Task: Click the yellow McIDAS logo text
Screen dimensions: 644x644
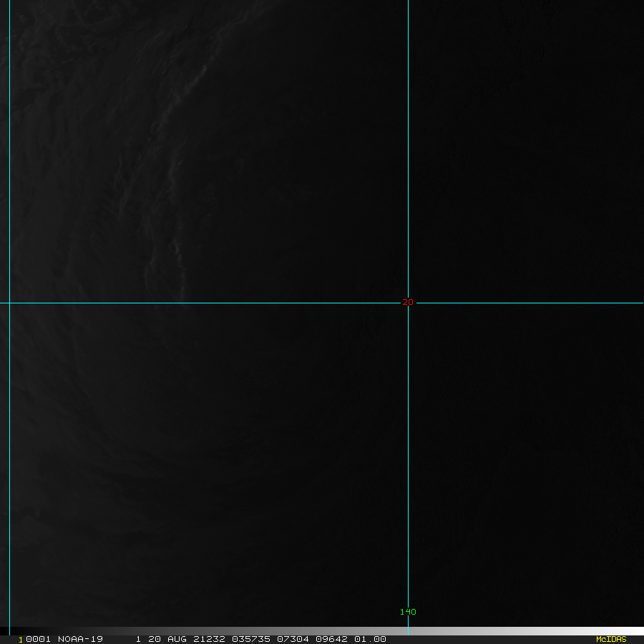Action: pyautogui.click(x=610, y=639)
